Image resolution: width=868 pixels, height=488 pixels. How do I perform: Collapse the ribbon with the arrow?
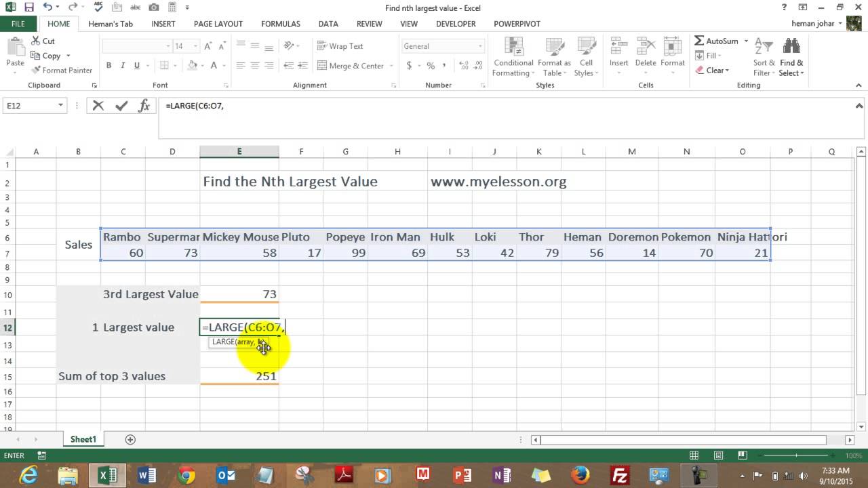(x=859, y=85)
